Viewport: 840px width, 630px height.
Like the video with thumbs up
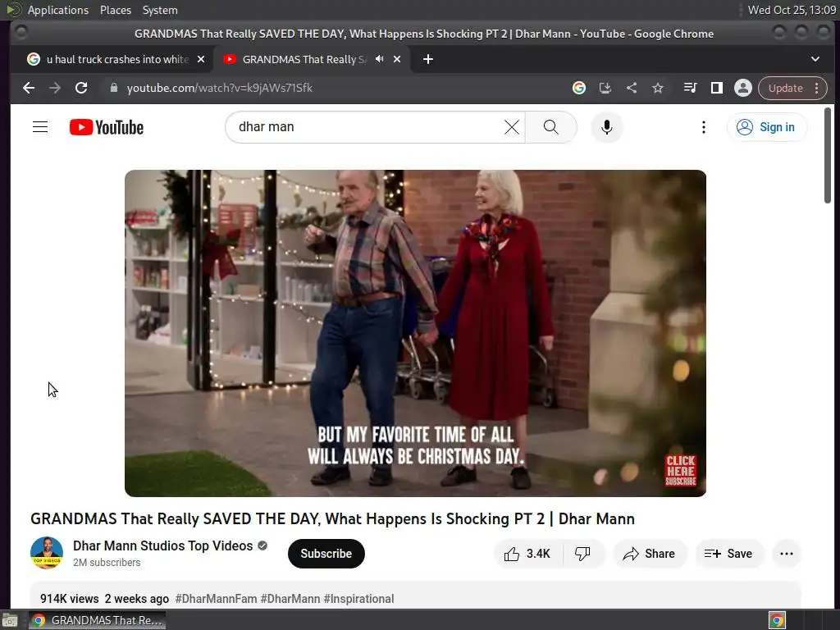527,554
